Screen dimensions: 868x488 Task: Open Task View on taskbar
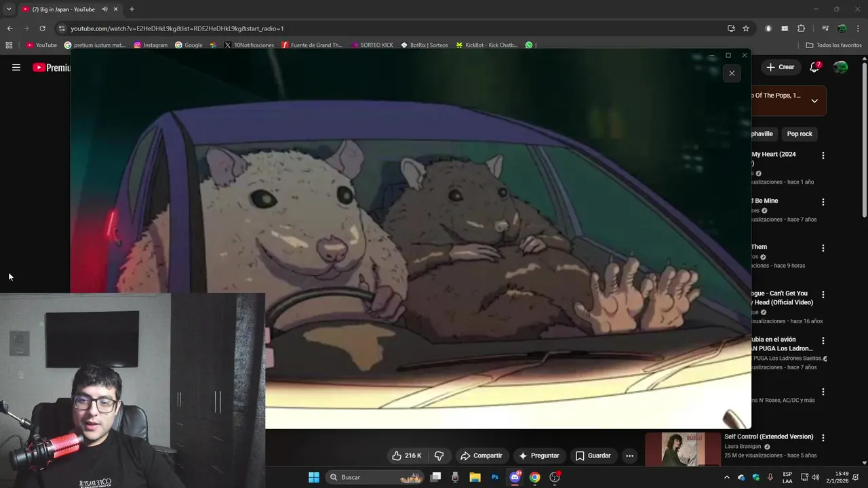[x=436, y=477]
